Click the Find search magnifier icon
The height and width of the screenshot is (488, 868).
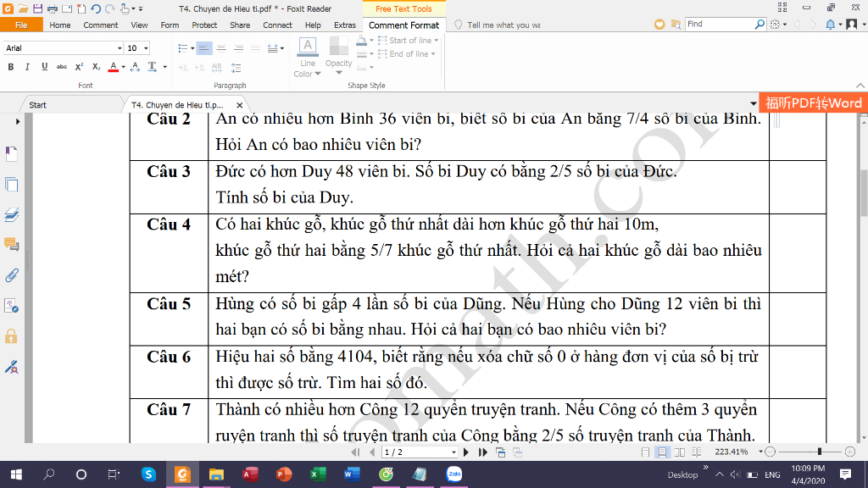pyautogui.click(x=760, y=24)
